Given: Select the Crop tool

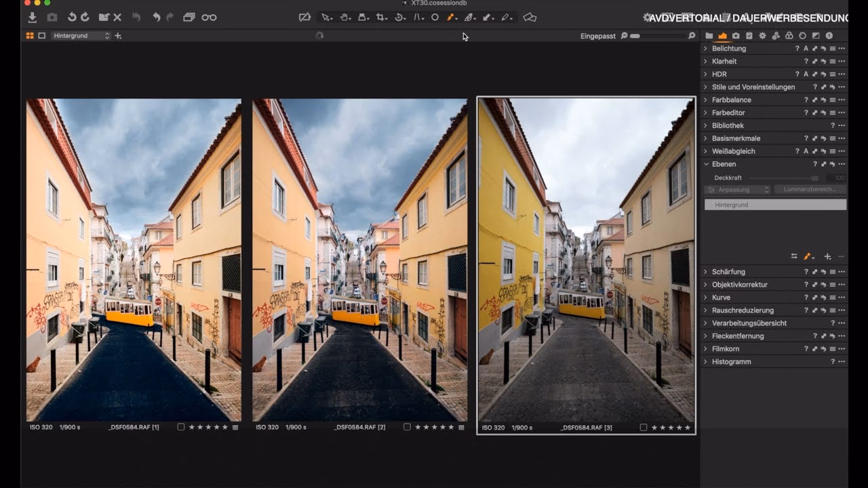Looking at the screenshot, I should click(x=381, y=17).
